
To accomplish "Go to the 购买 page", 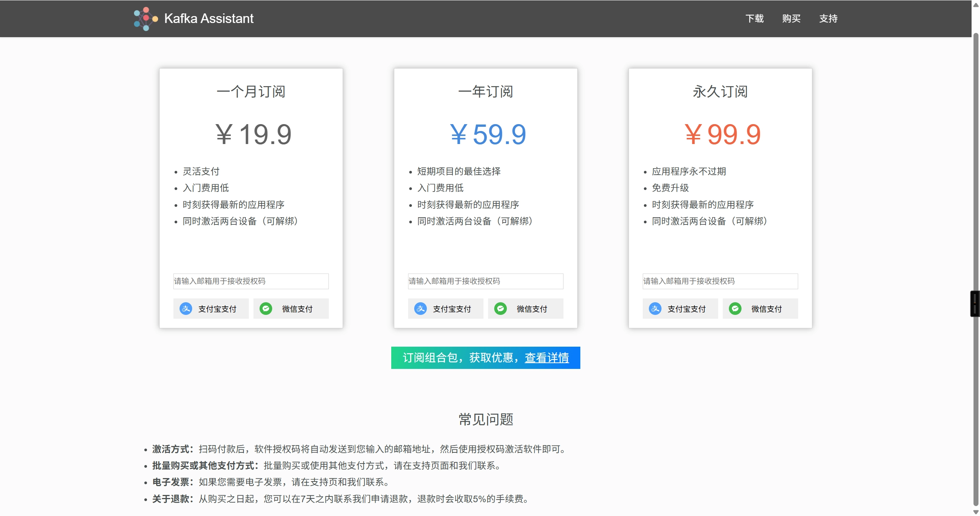I will click(x=791, y=18).
